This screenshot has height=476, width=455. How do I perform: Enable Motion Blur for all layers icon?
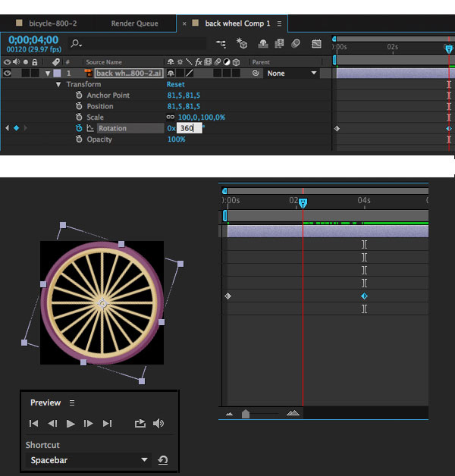[296, 43]
